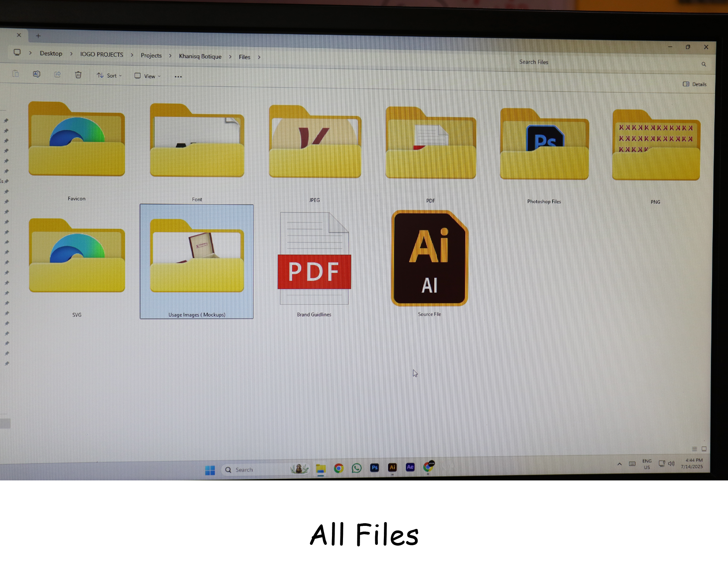This screenshot has width=728, height=585.
Task: Select the Source File Illustrator document
Action: [x=430, y=258]
